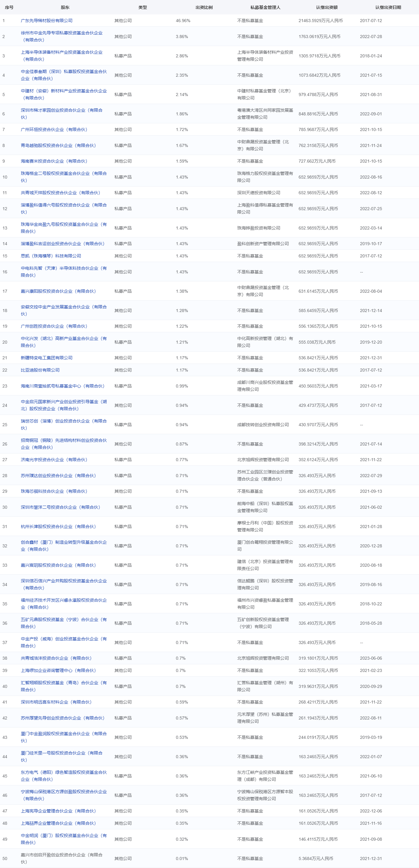Select amount 21463.5929万元人民币
The width and height of the screenshot is (419, 868).
pos(320,21)
